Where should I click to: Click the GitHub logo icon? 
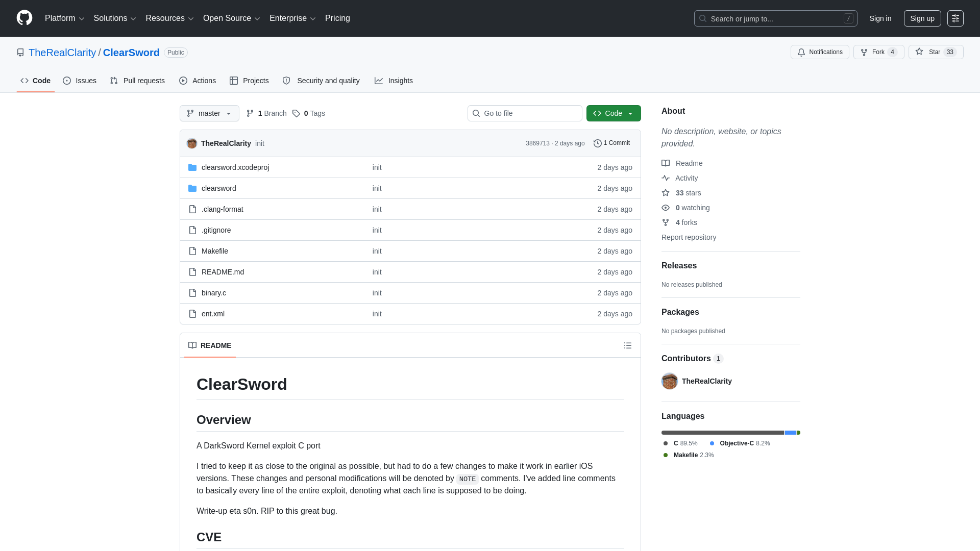24,18
